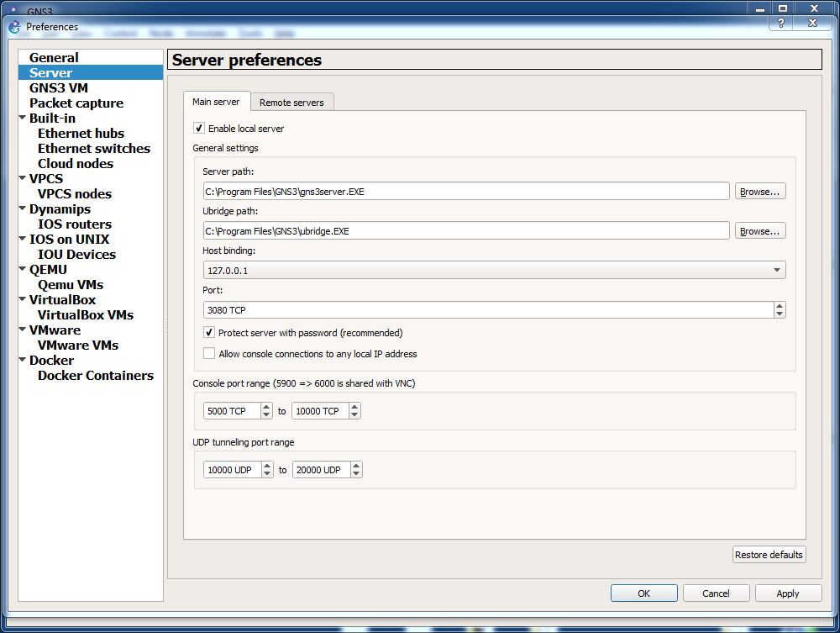Image resolution: width=840 pixels, height=633 pixels.
Task: Cancel the Preferences dialog
Action: [716, 593]
